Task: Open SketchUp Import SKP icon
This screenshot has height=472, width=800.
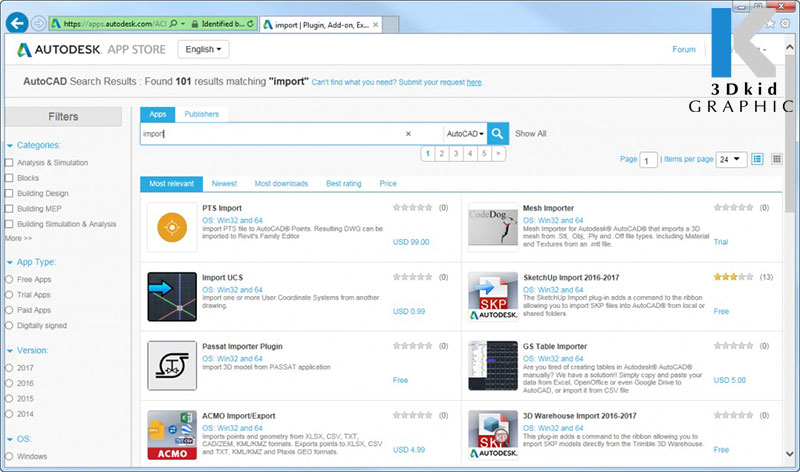Action: (x=493, y=296)
